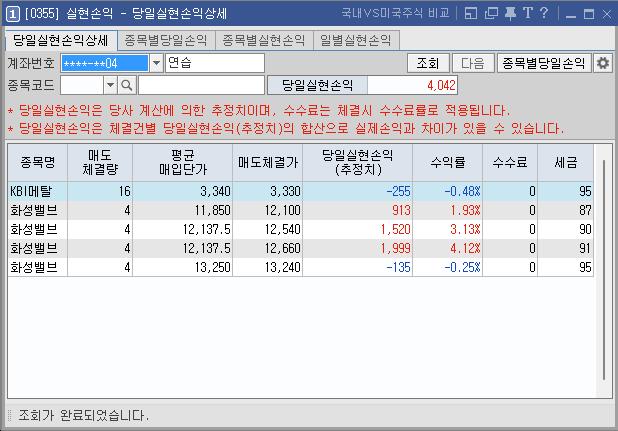Select the 화성밸브 row with profit 1,999
Viewport: 618px width, 431px height.
tap(300, 248)
